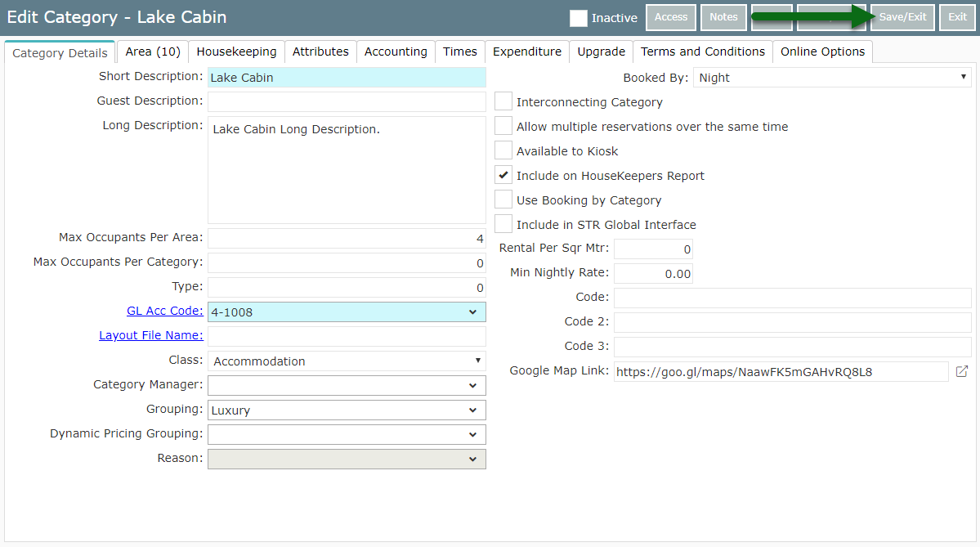Open the Area (10) tab
The width and height of the screenshot is (980, 547).
point(153,52)
